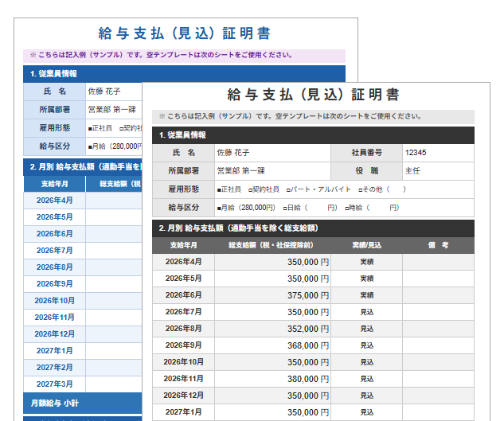The width and height of the screenshot is (504, 421).
Task: Tick ■月給 checkbox in the blue back sheet
Action: [x=90, y=147]
